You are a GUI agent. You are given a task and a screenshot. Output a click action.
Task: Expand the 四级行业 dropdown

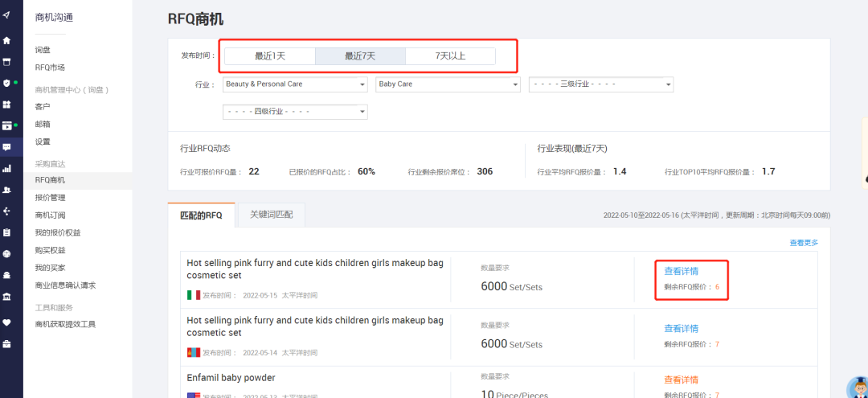click(x=296, y=112)
